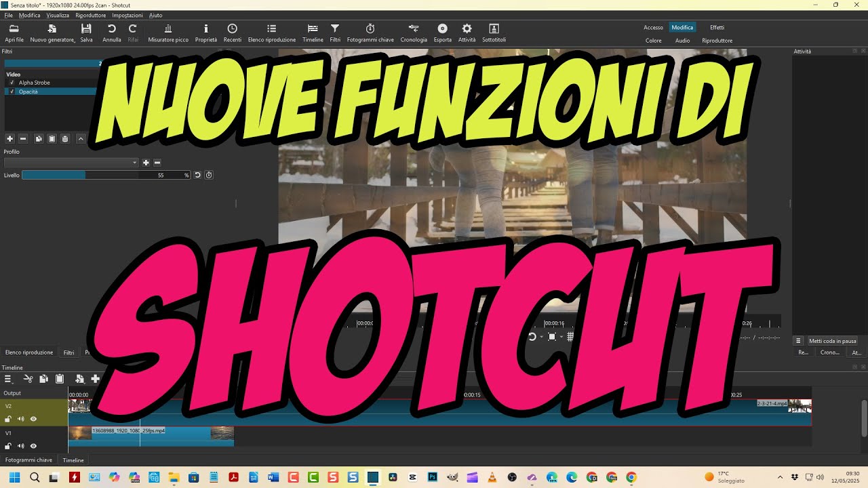
Task: Click the timeline vertical scrollbar
Action: (x=863, y=418)
